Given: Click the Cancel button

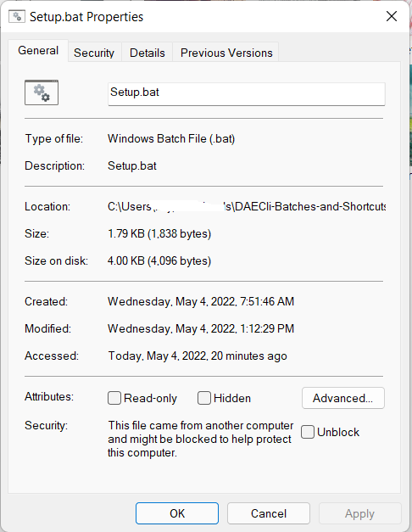Looking at the screenshot, I should (269, 513).
